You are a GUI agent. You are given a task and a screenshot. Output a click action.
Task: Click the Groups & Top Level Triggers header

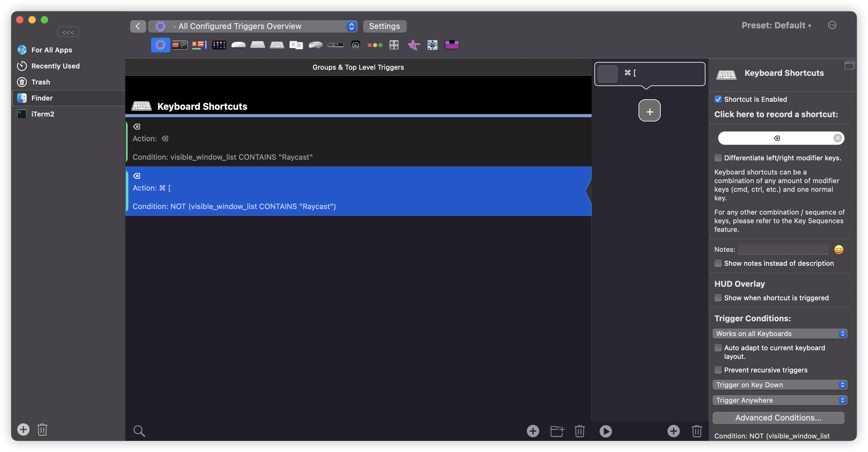coord(358,67)
